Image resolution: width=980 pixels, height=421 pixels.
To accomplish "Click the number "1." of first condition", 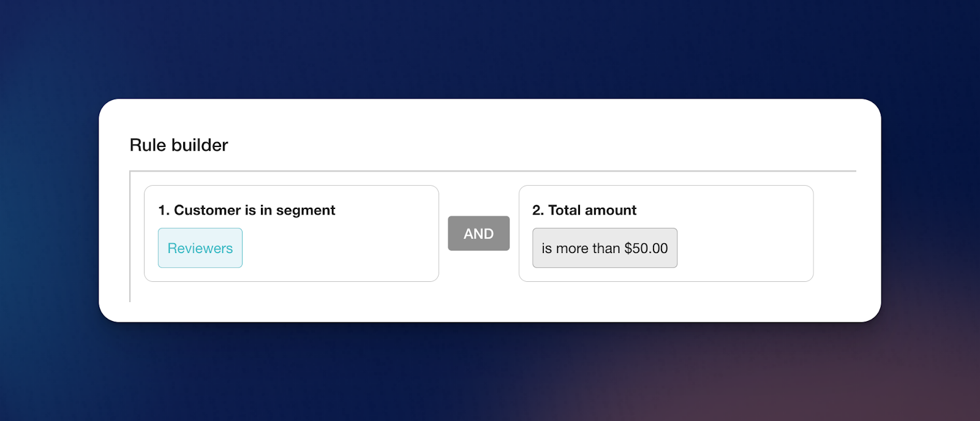I will pyautogui.click(x=164, y=210).
